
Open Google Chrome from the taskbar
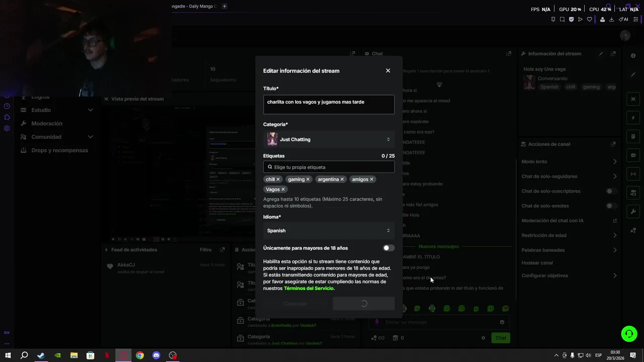[140, 355]
